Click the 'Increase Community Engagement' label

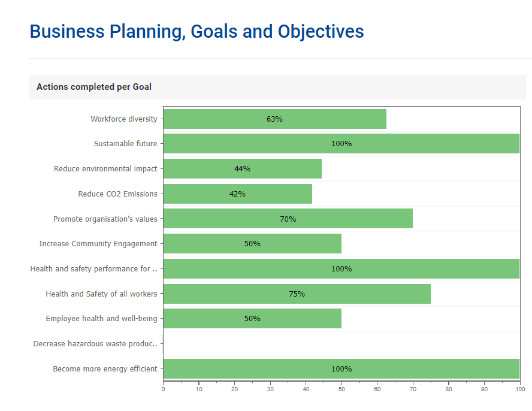(98, 244)
